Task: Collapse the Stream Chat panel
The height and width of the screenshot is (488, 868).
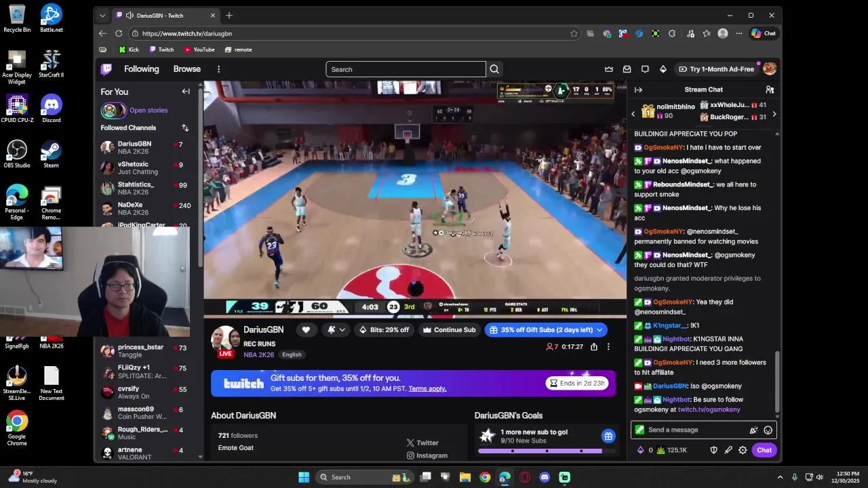Action: pos(638,89)
